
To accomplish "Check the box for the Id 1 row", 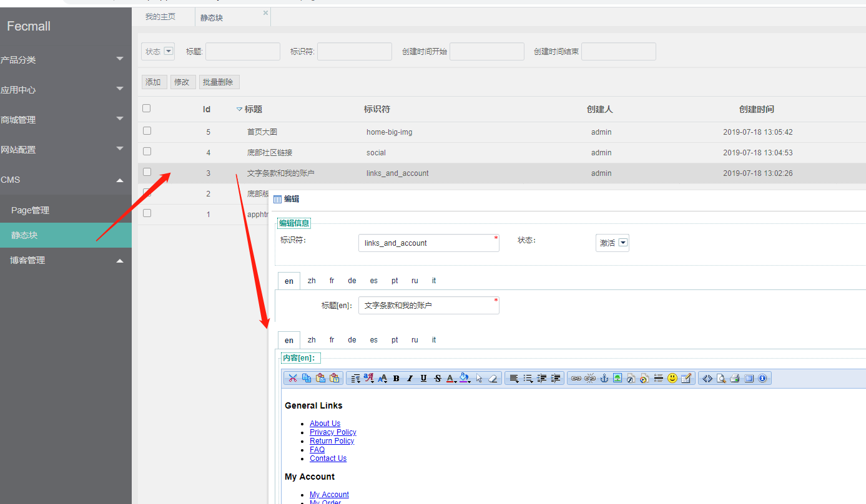I will coord(147,213).
